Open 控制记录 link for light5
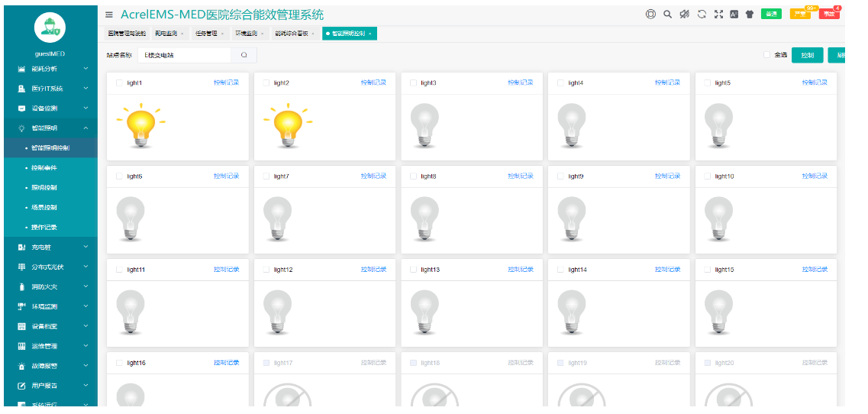Screen dimensions: 868x414 pyautogui.click(x=814, y=82)
